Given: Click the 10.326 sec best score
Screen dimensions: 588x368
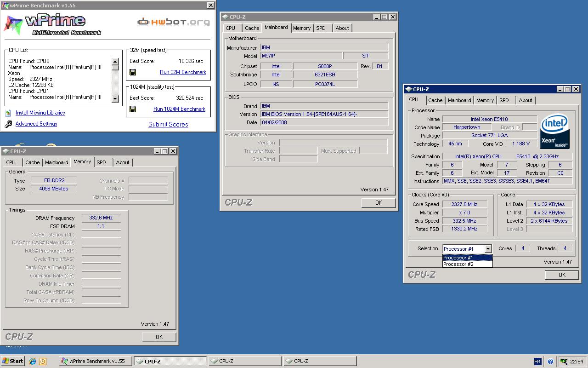Looking at the screenshot, I should 191,61.
